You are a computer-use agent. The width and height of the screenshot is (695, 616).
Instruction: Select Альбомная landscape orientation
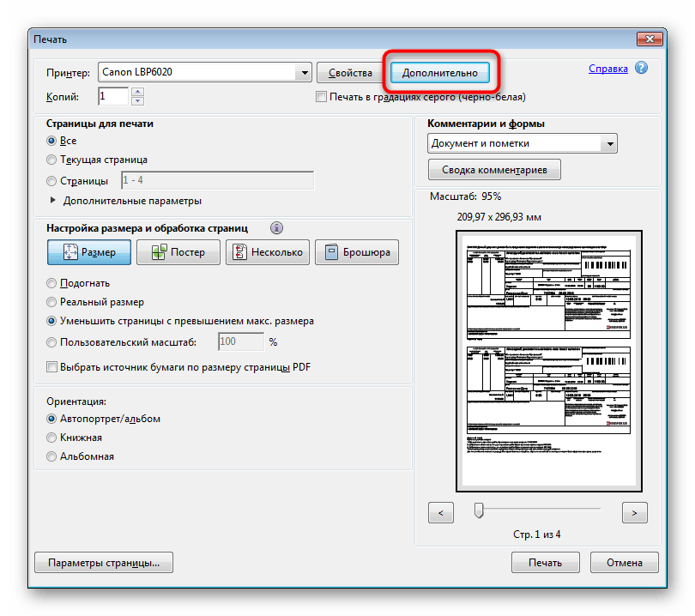[51, 456]
